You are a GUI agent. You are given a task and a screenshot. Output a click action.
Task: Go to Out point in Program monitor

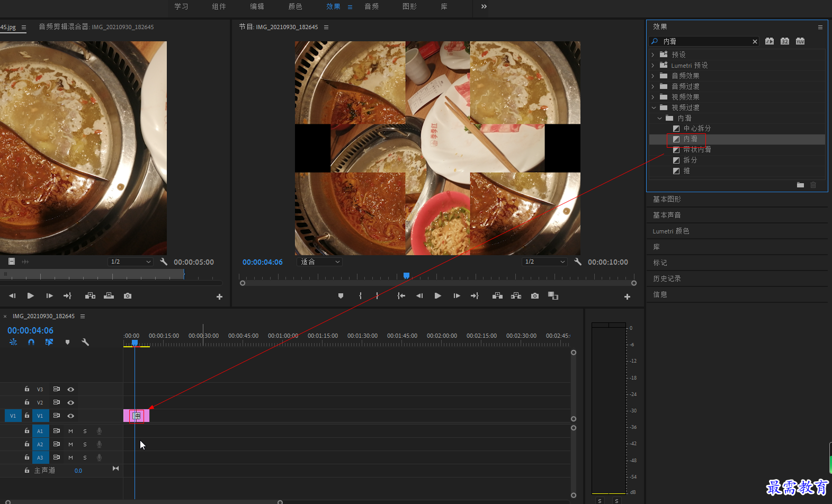[x=475, y=296]
